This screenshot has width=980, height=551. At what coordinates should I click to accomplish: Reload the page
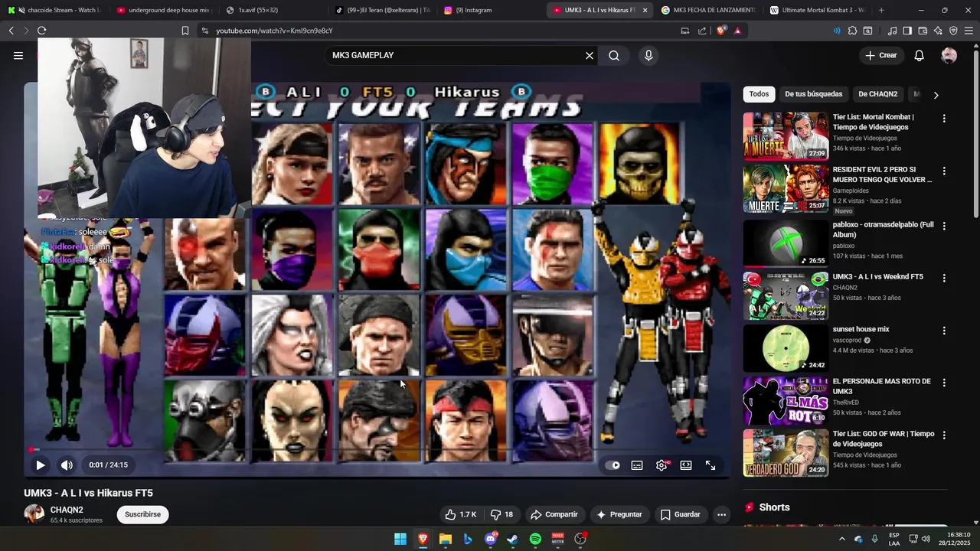(x=41, y=31)
